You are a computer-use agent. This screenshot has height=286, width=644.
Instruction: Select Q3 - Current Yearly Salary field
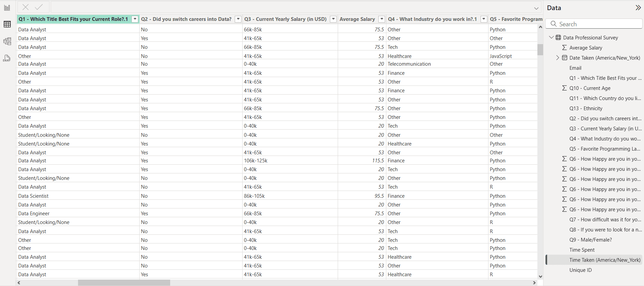point(605,128)
